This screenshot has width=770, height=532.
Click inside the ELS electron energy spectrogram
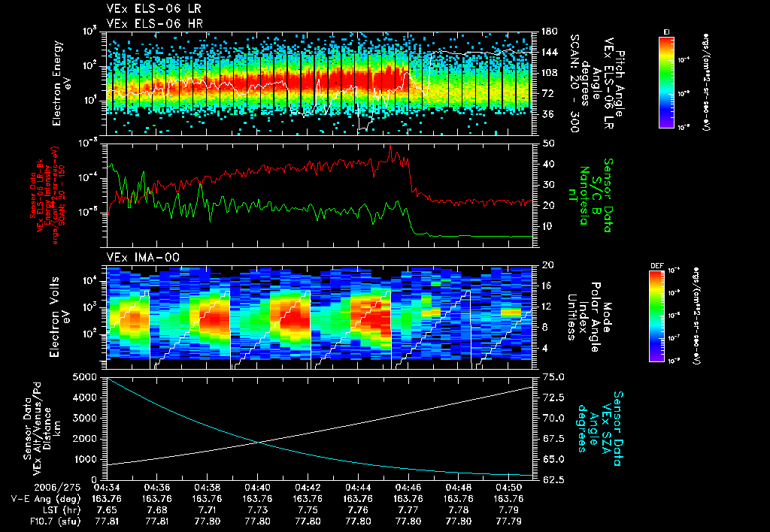tap(319, 83)
